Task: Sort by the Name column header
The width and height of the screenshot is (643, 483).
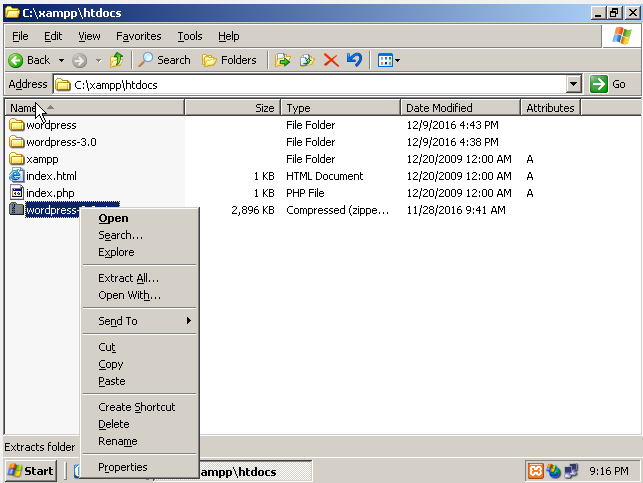Action: click(94, 108)
